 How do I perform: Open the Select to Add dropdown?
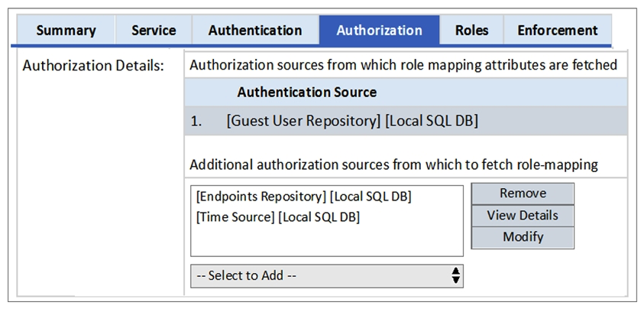[x=327, y=275]
